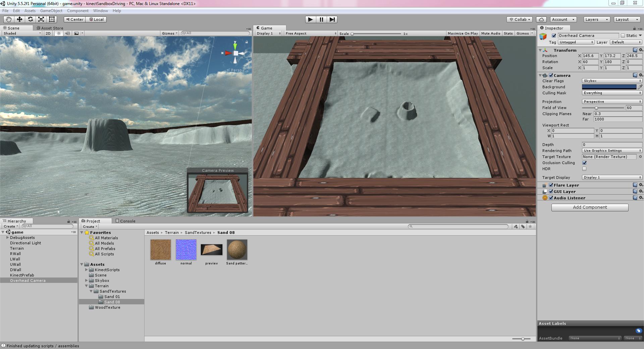Viewport: 644px width, 349px height.
Task: Open Flare Layer settings gear
Action: click(641, 185)
